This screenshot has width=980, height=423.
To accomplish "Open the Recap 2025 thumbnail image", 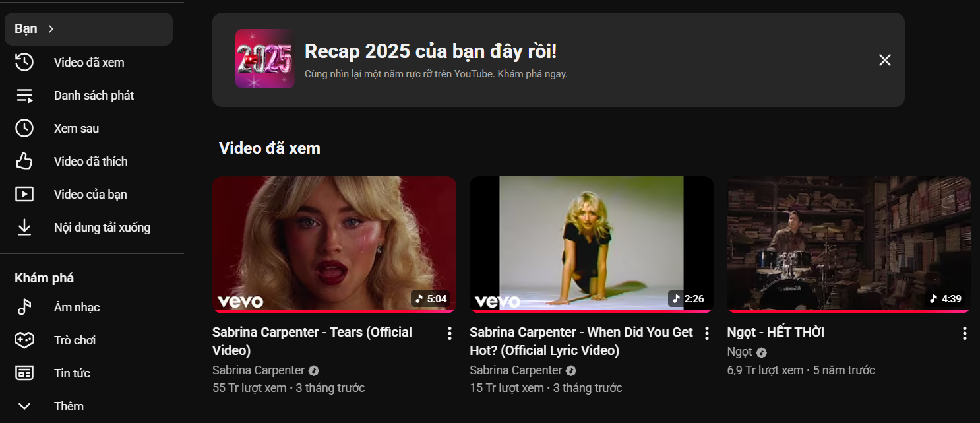I will point(265,59).
